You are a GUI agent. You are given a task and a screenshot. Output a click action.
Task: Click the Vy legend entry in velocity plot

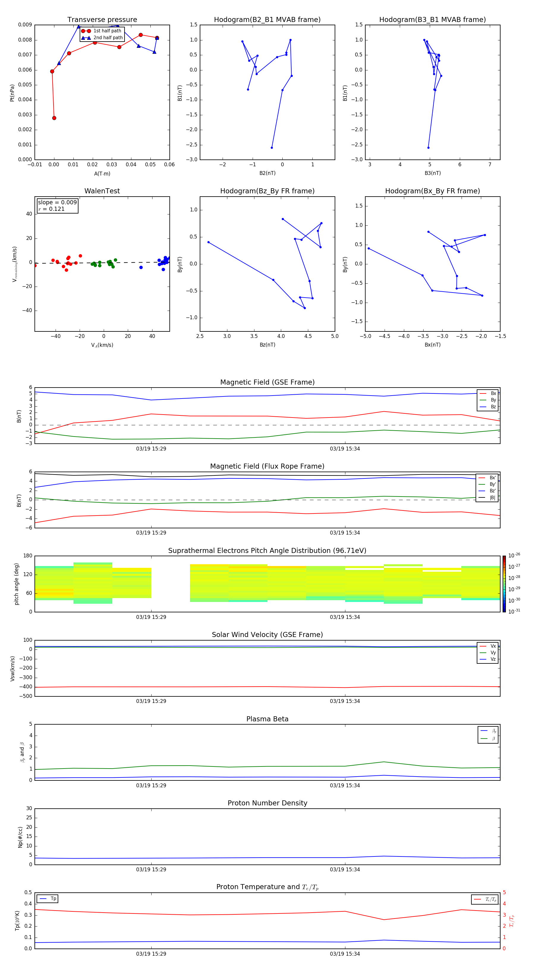click(x=488, y=652)
